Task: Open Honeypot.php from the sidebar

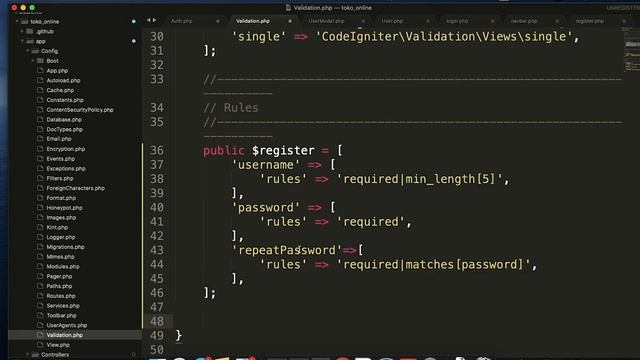Action: click(x=64, y=208)
